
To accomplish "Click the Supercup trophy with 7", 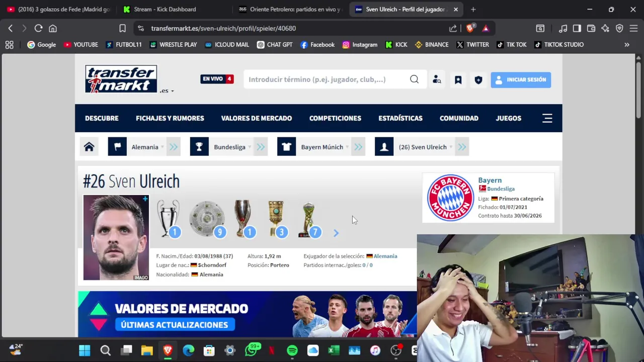I will click(x=309, y=220).
